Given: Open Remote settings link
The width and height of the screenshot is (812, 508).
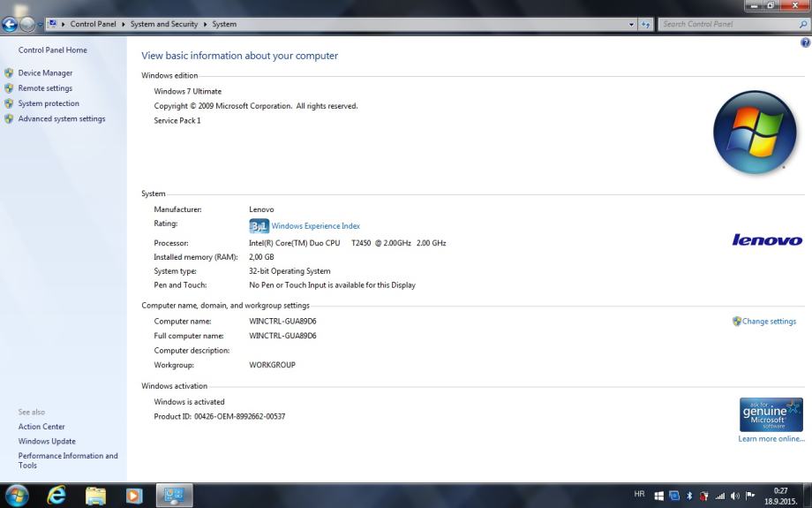Looking at the screenshot, I should pos(45,88).
